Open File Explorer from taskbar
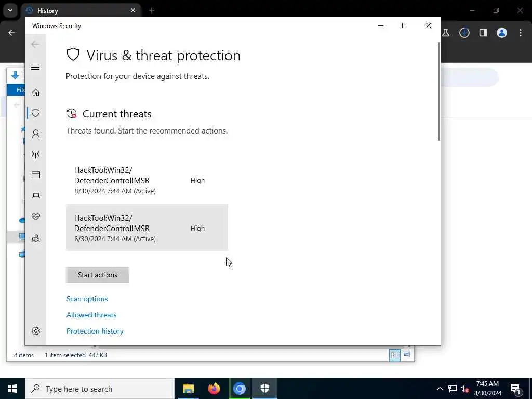 [x=188, y=389]
